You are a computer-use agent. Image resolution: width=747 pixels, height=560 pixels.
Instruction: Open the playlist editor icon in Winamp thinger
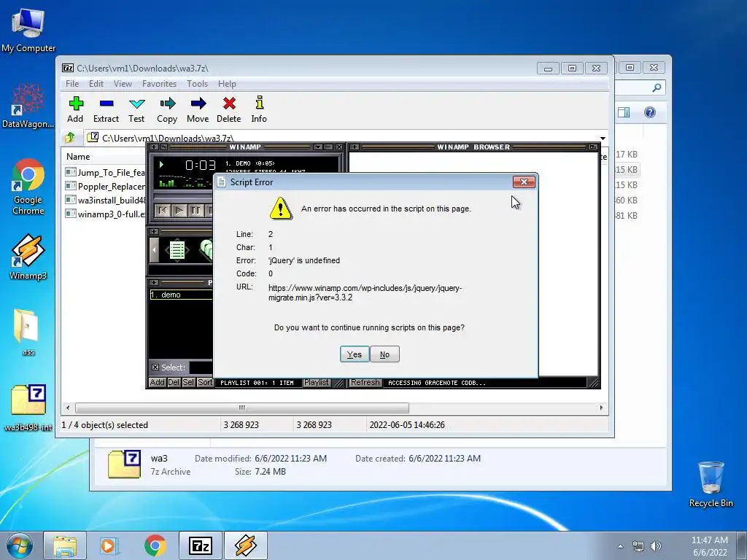(177, 251)
